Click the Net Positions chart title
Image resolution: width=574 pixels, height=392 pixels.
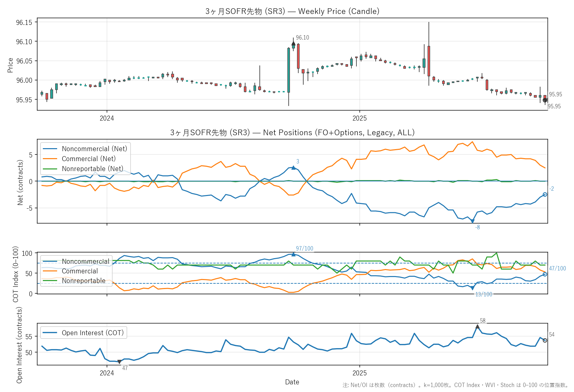coord(292,133)
